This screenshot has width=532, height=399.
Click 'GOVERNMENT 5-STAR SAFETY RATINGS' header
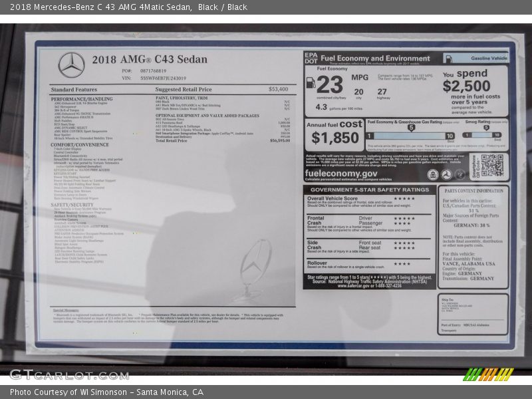click(x=370, y=190)
